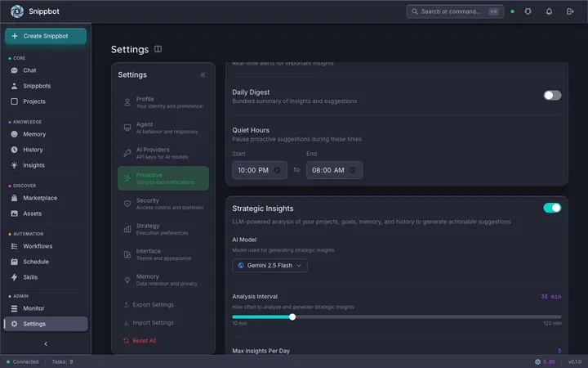Click the Analysis Interval slider handle
This screenshot has height=368, width=588.
pos(292,317)
